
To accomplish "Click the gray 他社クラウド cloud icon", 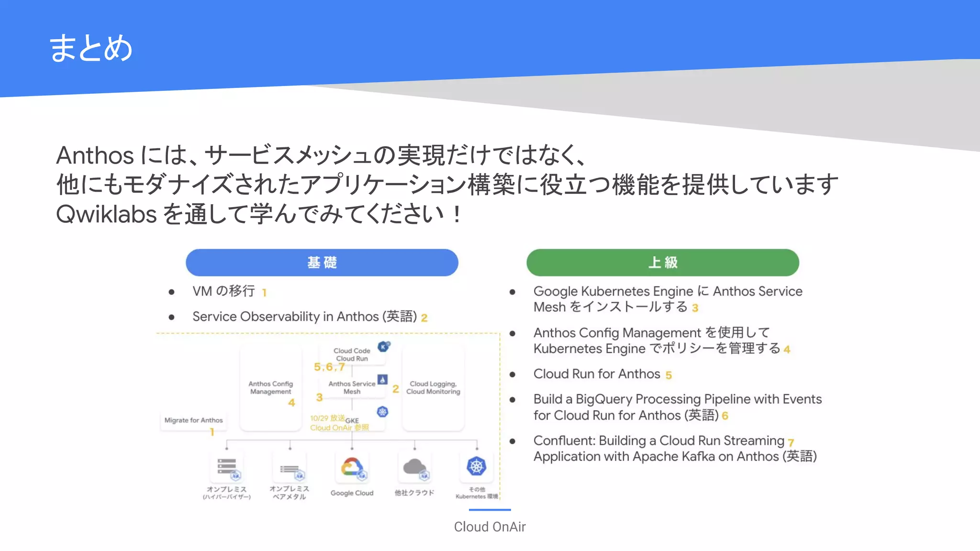I will tap(415, 467).
